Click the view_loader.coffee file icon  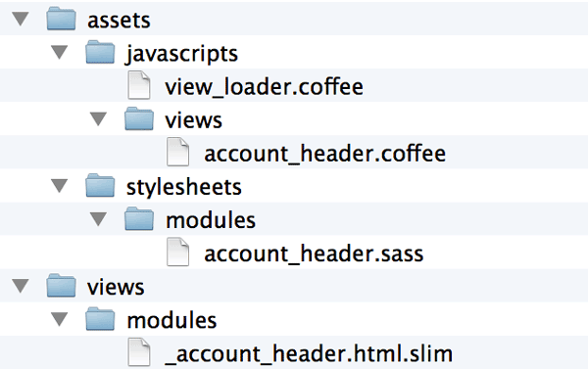tap(139, 85)
